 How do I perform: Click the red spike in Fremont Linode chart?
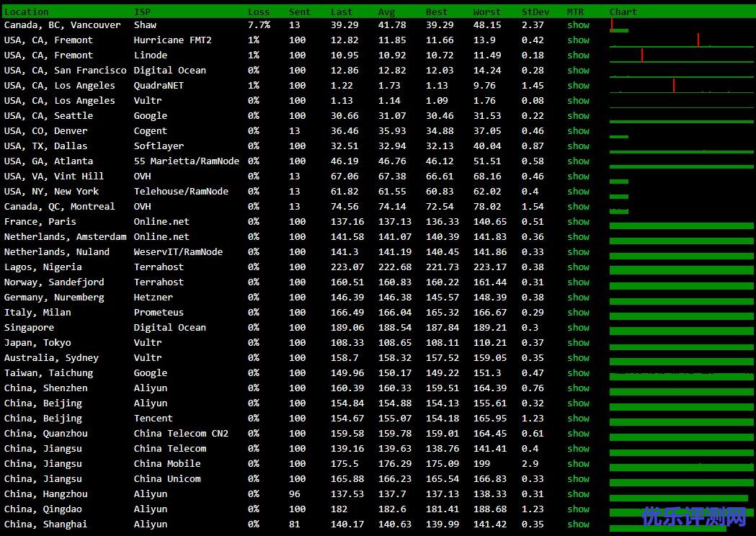pyautogui.click(x=642, y=55)
